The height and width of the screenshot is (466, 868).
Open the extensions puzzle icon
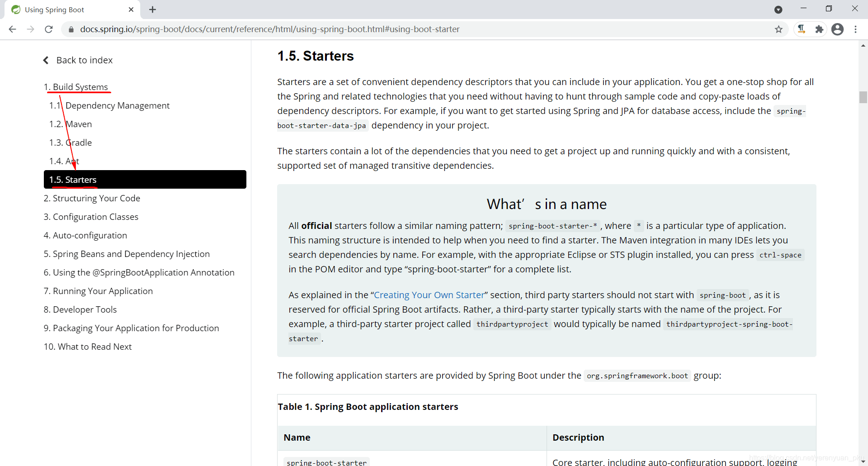819,29
